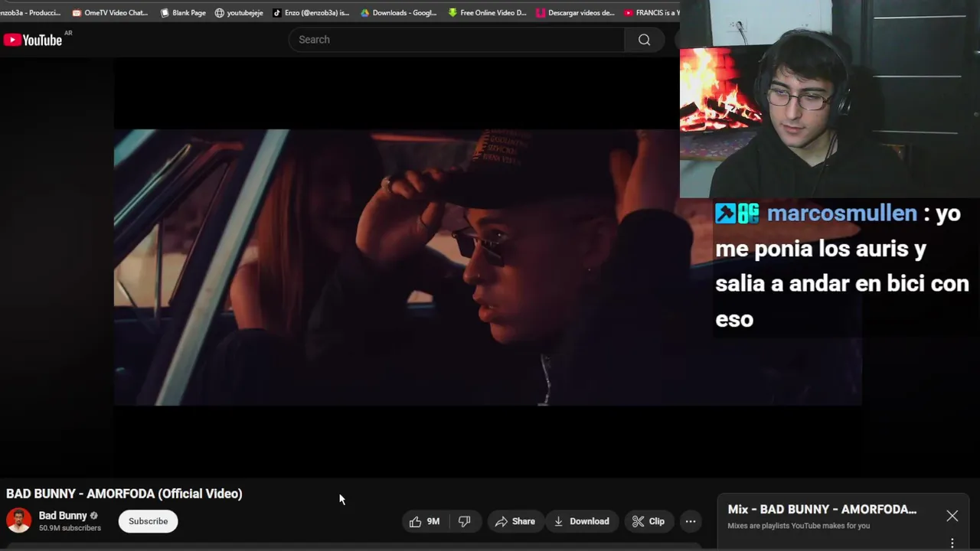Click the streamer webcam overlay
Viewport: 980px width, 551px height.
(830, 99)
